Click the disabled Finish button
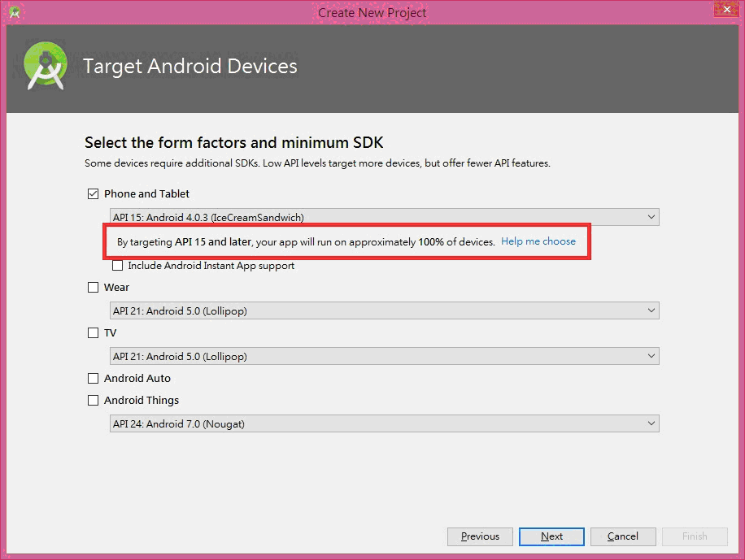The image size is (745, 560). pos(695,536)
